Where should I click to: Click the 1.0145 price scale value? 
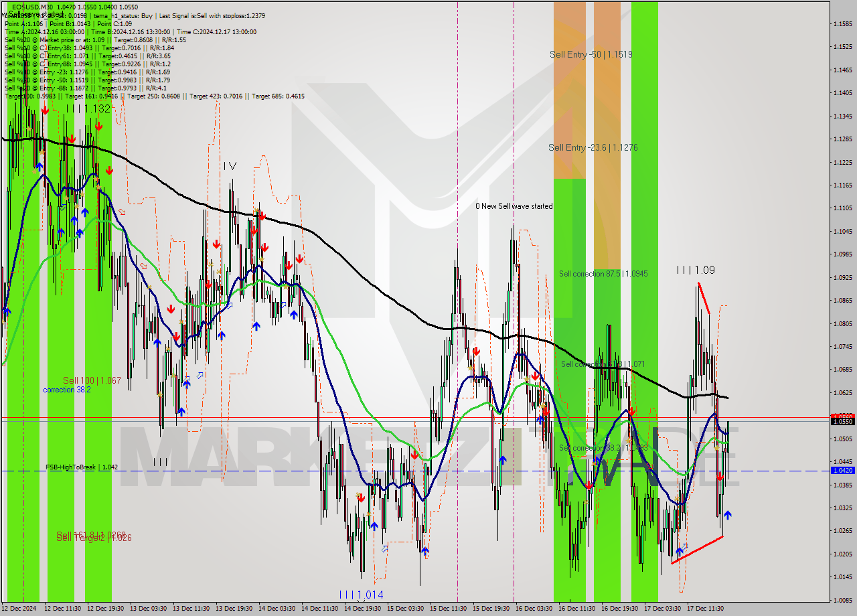pyautogui.click(x=842, y=576)
